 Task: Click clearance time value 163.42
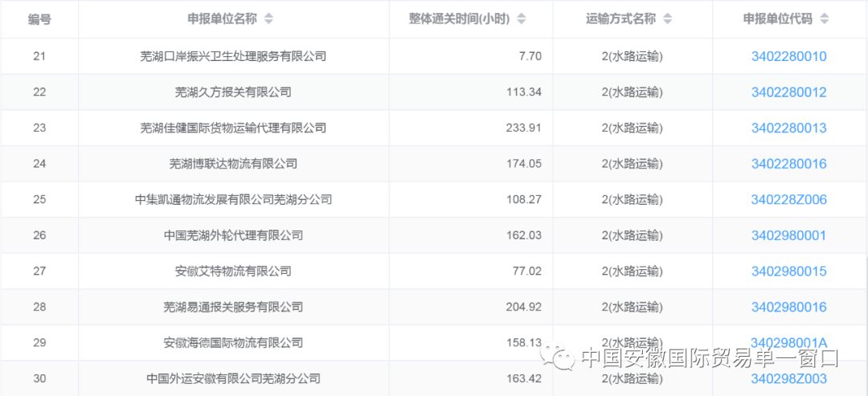pyautogui.click(x=524, y=379)
